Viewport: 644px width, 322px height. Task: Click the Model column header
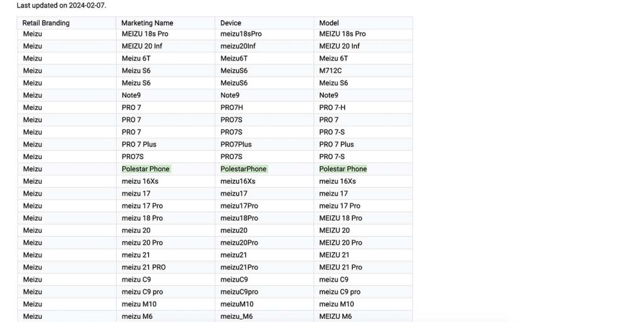coord(329,23)
